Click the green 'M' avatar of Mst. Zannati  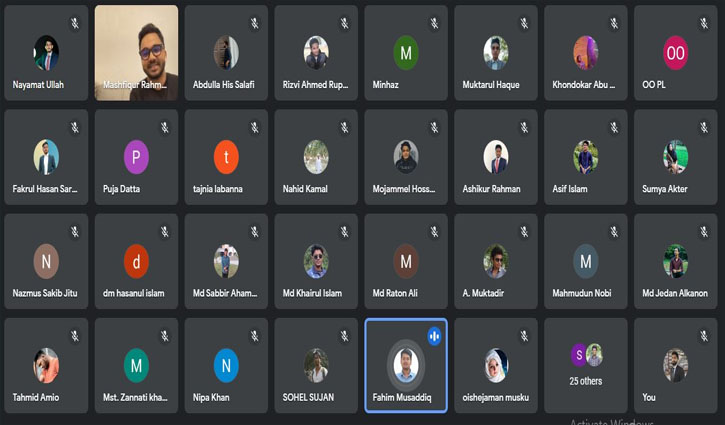[x=136, y=366]
